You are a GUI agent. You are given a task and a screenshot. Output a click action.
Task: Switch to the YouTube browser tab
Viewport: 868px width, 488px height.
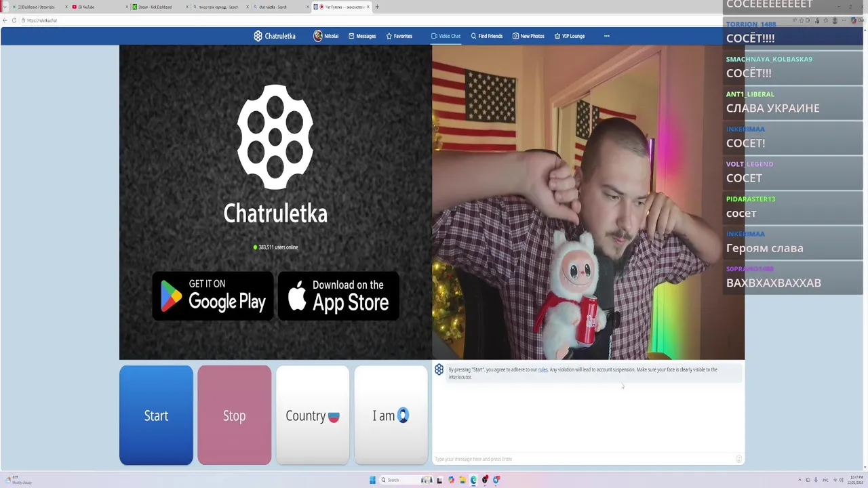coord(98,7)
